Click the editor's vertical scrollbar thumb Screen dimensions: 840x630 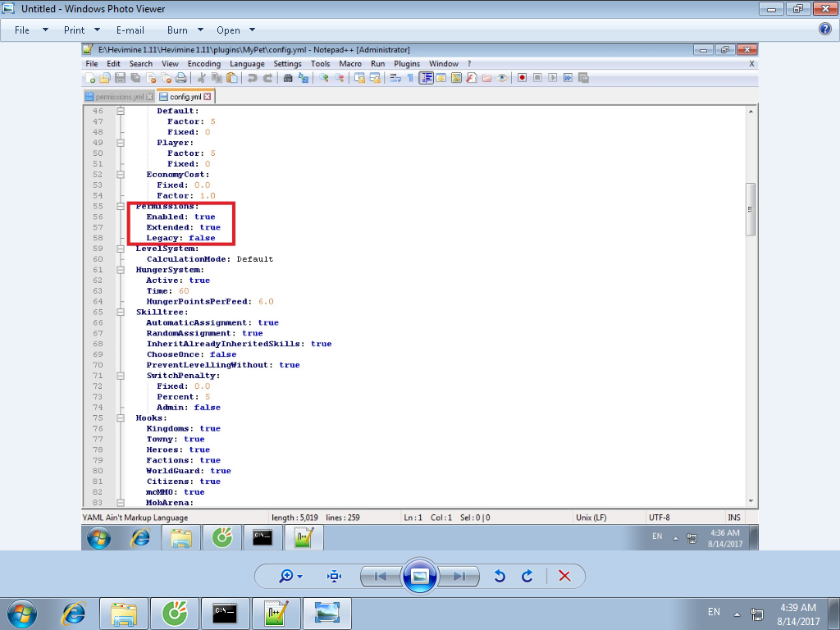[751, 209]
